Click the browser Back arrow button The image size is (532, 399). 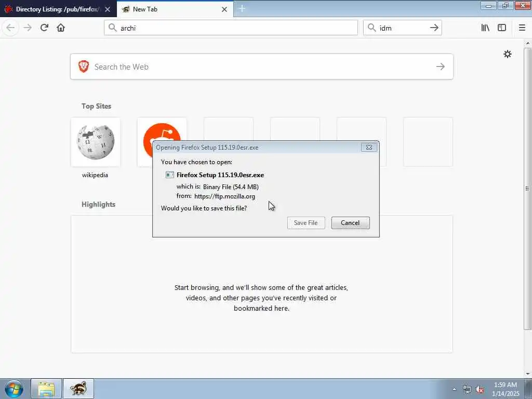10,28
